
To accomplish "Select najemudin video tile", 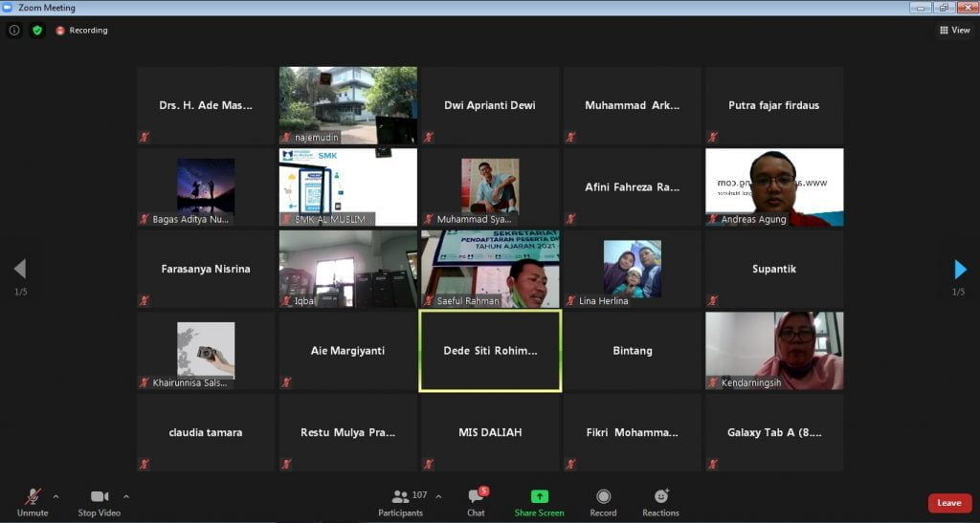I will (348, 105).
